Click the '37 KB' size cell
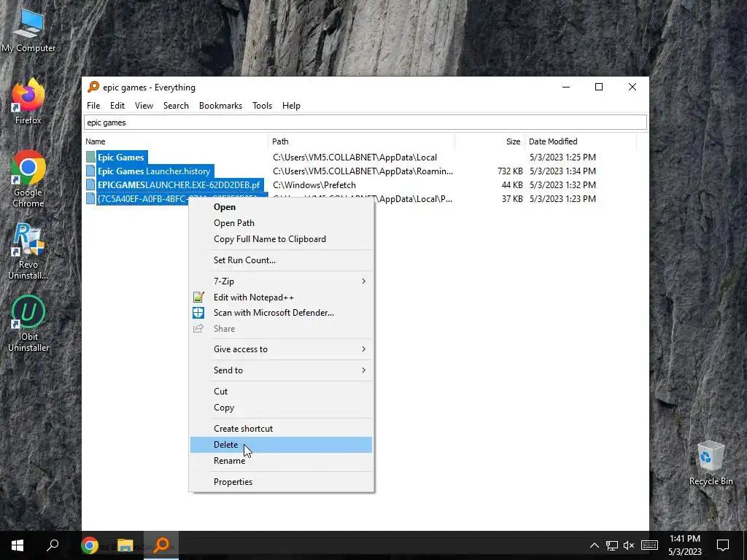Viewport: 747px width, 560px height. (x=512, y=198)
